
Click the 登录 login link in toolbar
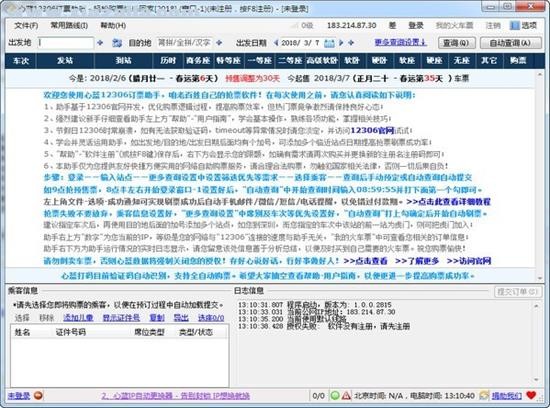[x=416, y=25]
